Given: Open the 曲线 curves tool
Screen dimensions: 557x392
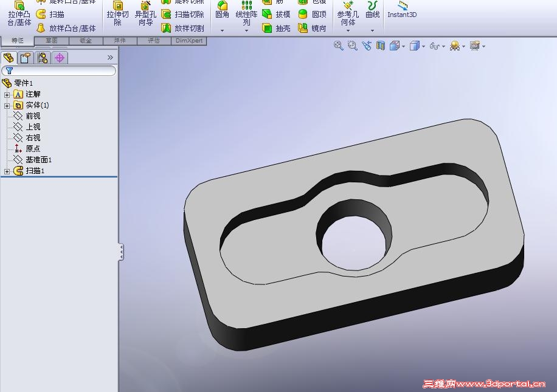Looking at the screenshot, I should [x=372, y=10].
